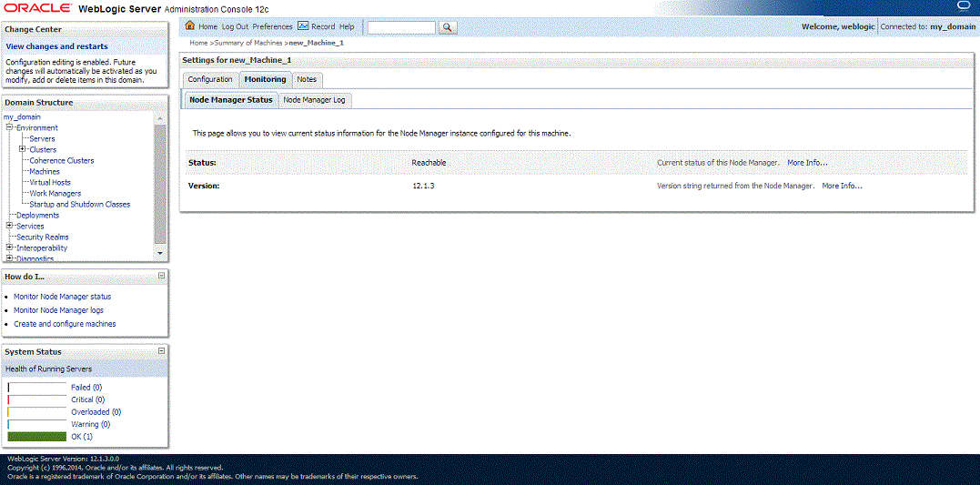980x485 pixels.
Task: Select Machines in Domain Structure tree
Action: point(45,172)
